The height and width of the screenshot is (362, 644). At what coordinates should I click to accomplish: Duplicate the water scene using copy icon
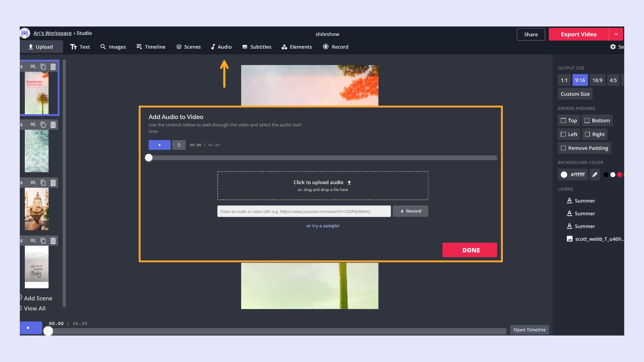point(43,125)
